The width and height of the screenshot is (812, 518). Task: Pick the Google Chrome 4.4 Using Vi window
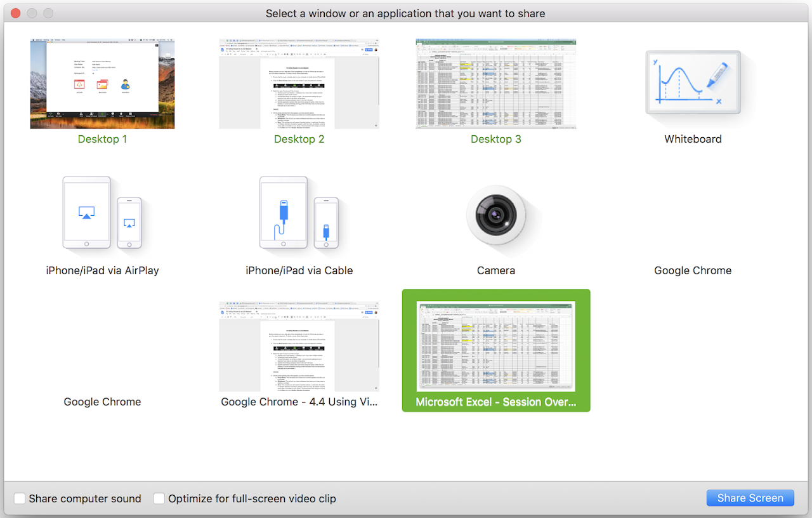pyautogui.click(x=299, y=345)
